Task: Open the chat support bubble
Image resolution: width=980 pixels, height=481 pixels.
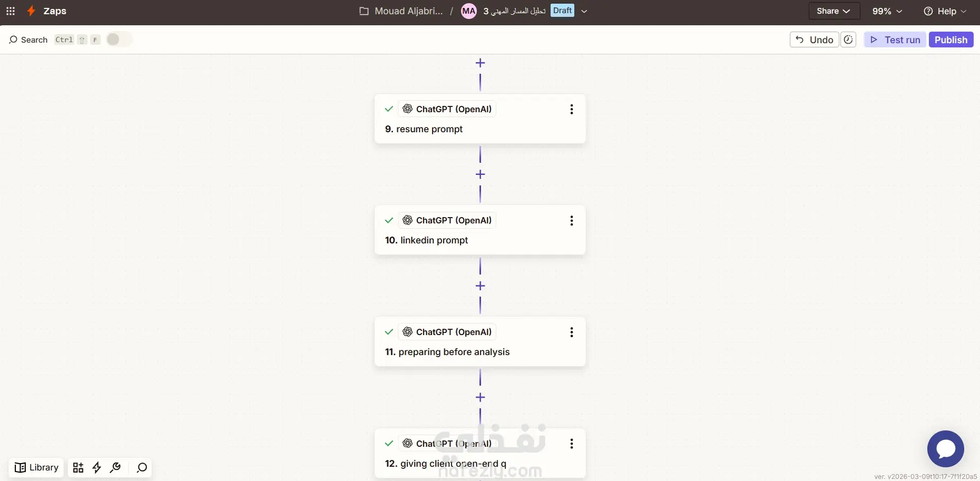Action: 945,449
